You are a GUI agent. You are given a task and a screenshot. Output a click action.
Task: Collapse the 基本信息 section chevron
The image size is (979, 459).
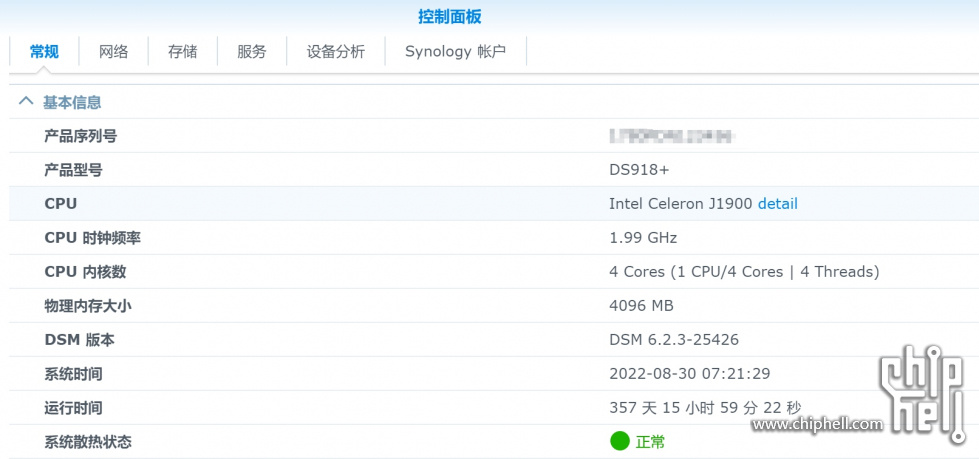click(26, 101)
